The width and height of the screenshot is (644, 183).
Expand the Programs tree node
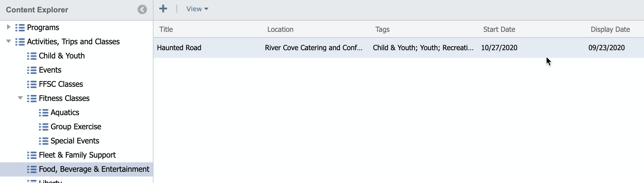pyautogui.click(x=9, y=27)
